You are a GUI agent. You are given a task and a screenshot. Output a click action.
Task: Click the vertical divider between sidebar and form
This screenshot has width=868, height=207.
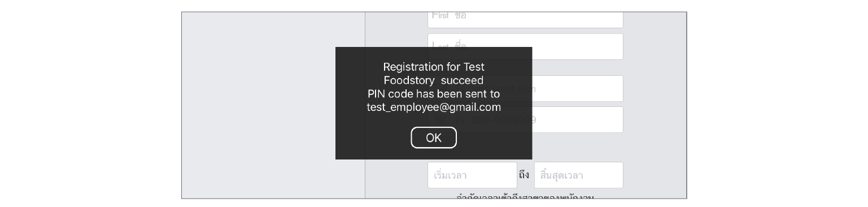pos(365,105)
